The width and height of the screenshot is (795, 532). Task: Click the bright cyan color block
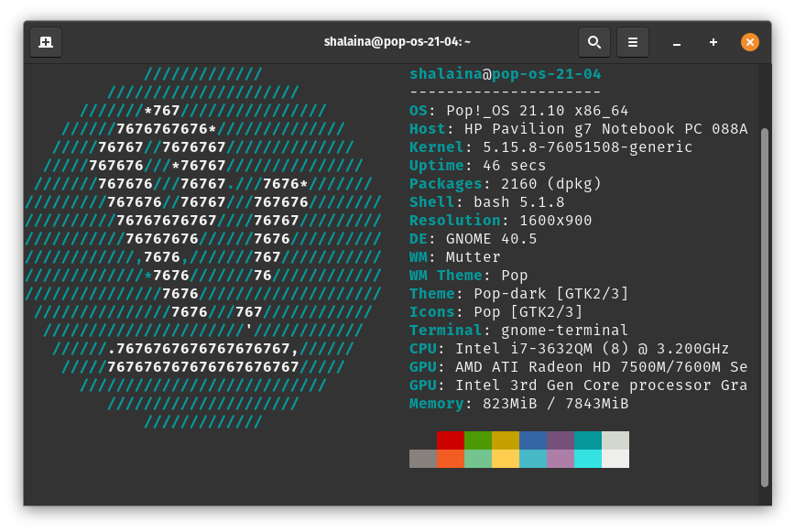point(588,459)
